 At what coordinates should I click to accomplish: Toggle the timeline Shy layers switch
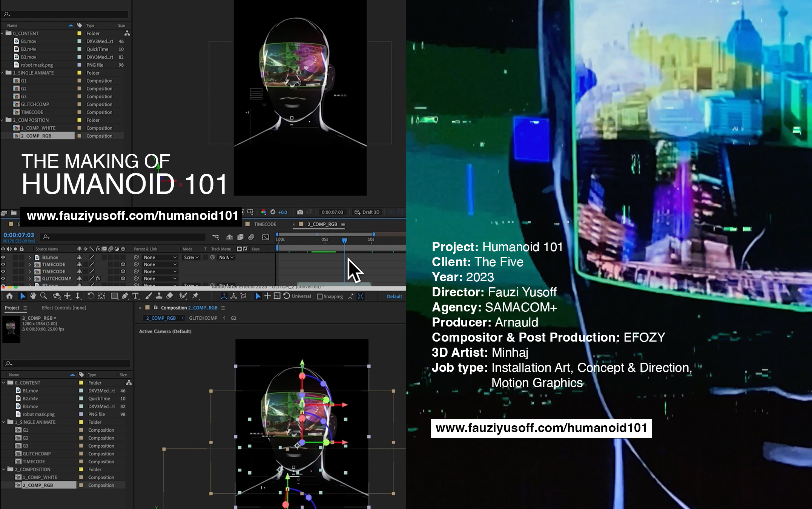coord(229,237)
